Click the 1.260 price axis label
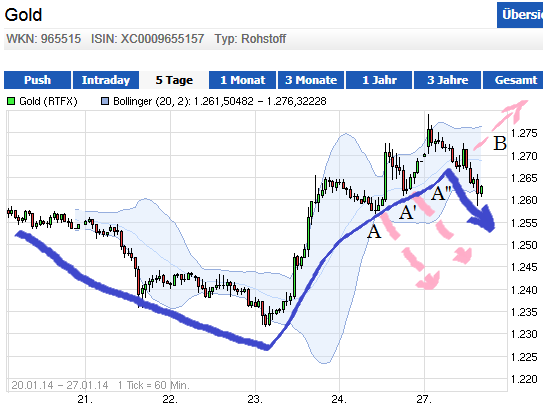 coord(524,200)
